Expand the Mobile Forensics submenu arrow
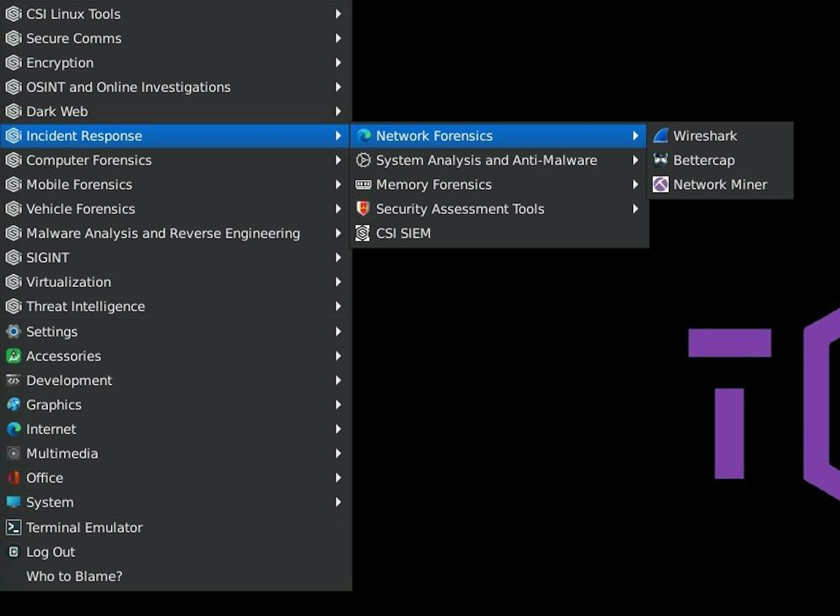 tap(338, 185)
